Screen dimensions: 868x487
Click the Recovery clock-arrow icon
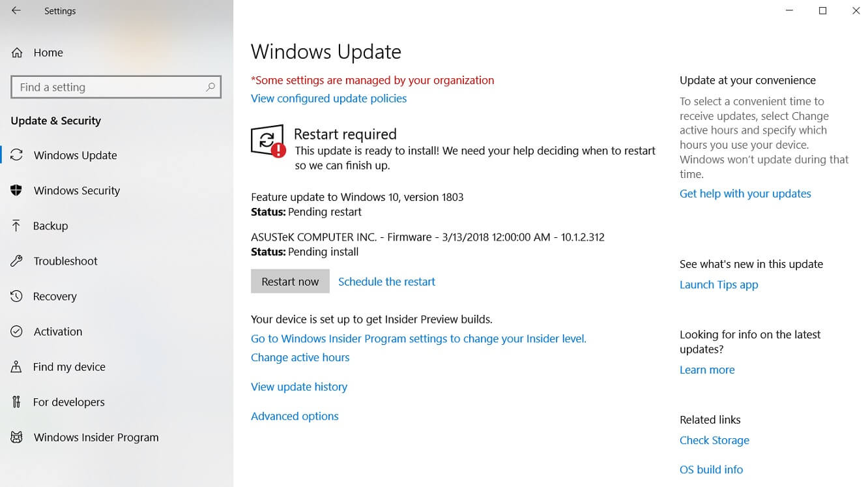click(17, 296)
